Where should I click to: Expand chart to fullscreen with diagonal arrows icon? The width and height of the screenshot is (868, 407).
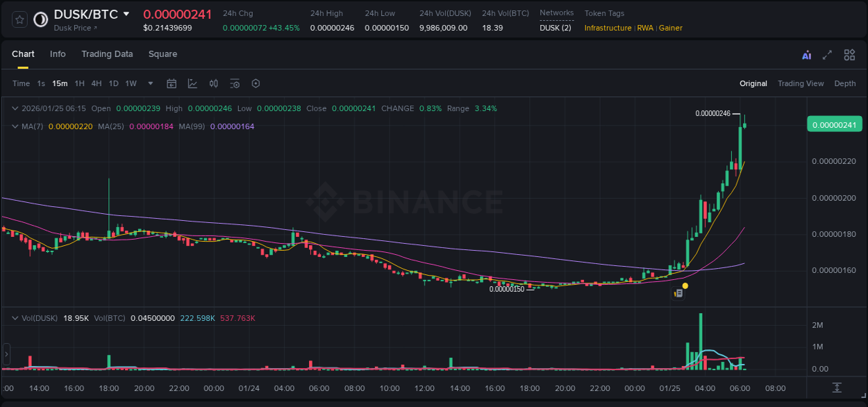(x=826, y=54)
